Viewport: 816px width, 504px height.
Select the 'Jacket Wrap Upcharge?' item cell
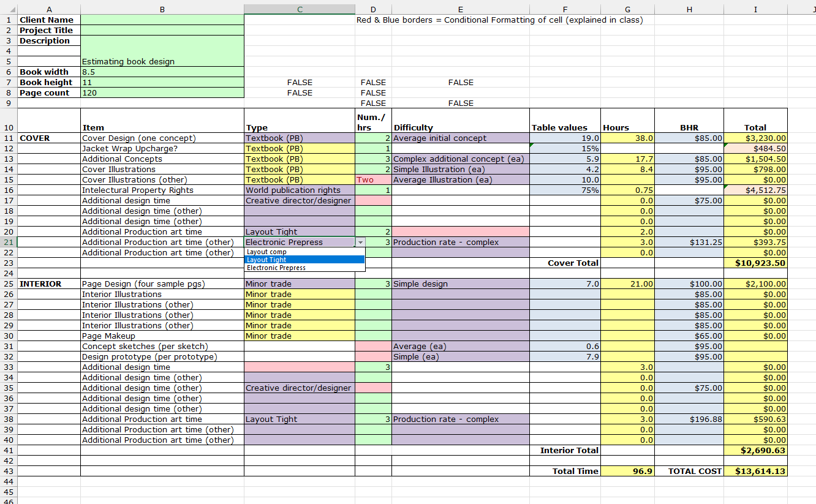pyautogui.click(x=162, y=148)
